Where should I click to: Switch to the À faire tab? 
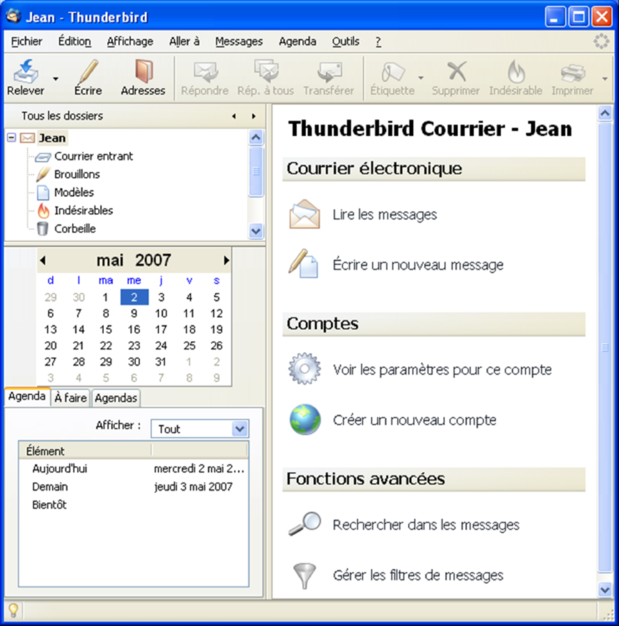click(70, 398)
